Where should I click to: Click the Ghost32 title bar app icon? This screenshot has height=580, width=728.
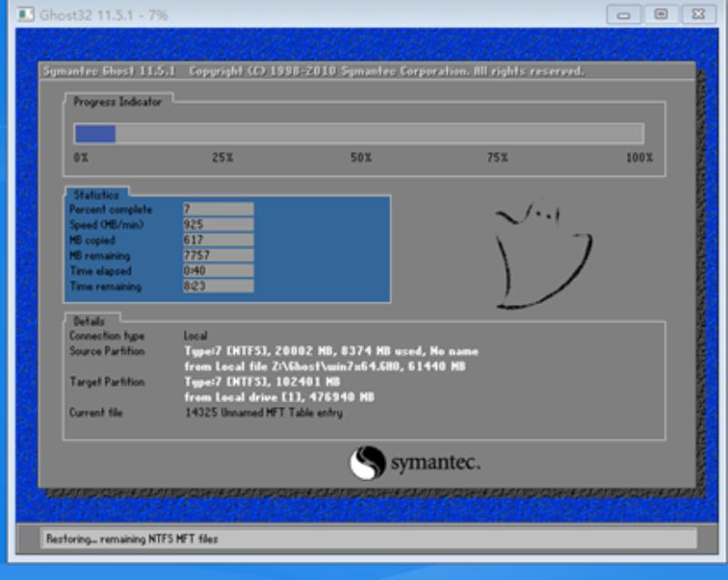point(25,15)
